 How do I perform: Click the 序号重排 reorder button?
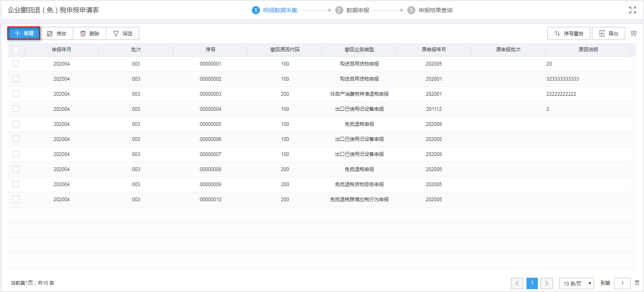pos(568,33)
